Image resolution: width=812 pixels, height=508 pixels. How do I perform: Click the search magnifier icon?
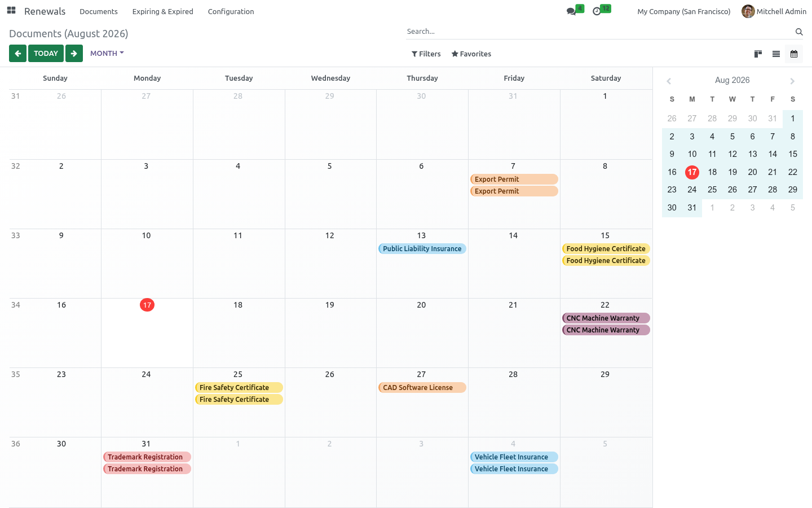tap(799, 32)
